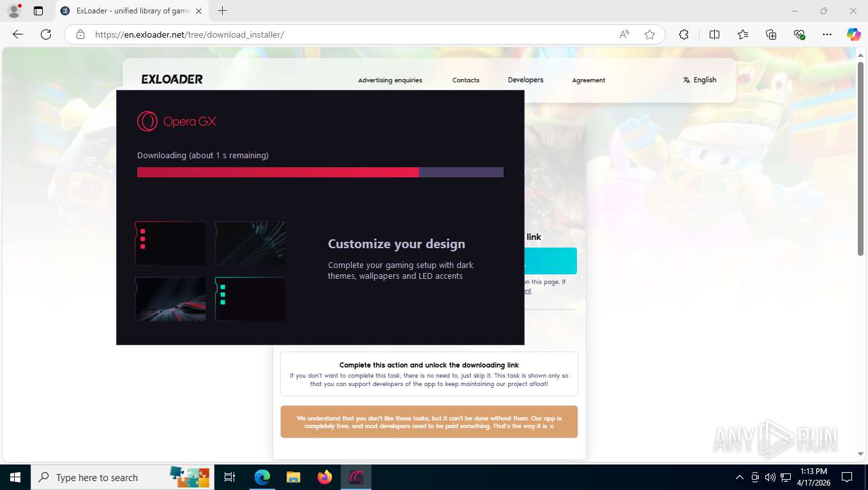Open the Extensions puzzle icon
The width and height of the screenshot is (868, 490).
(x=684, y=34)
